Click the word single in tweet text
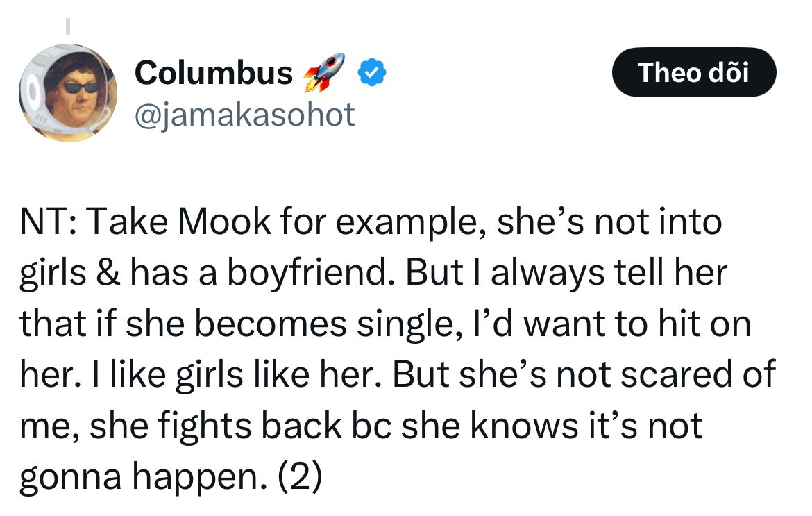The height and width of the screenshot is (516, 812). tap(405, 325)
